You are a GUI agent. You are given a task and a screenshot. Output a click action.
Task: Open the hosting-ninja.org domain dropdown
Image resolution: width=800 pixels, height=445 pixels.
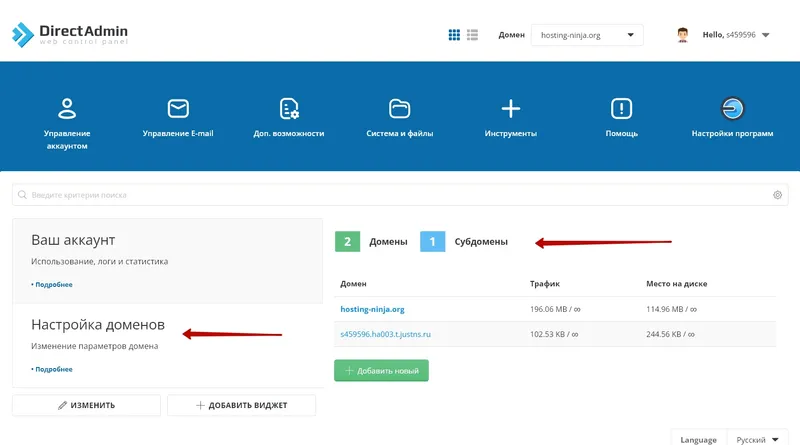587,35
